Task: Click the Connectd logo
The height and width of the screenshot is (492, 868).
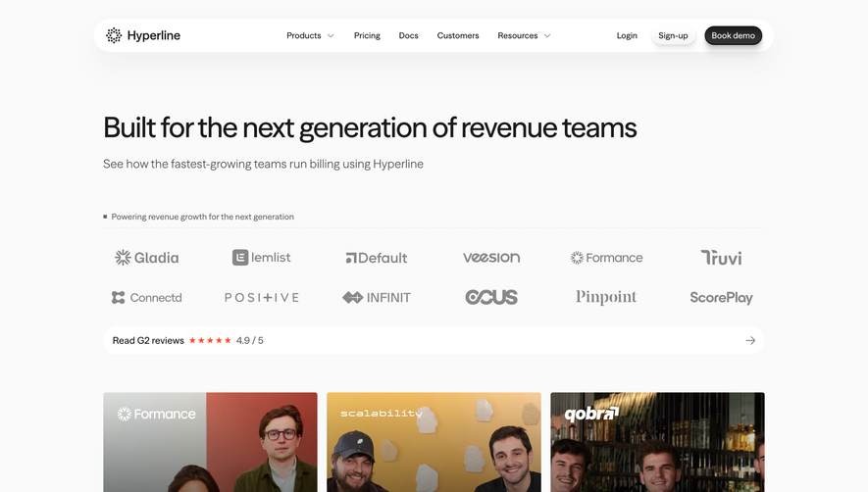Action: pyautogui.click(x=147, y=298)
